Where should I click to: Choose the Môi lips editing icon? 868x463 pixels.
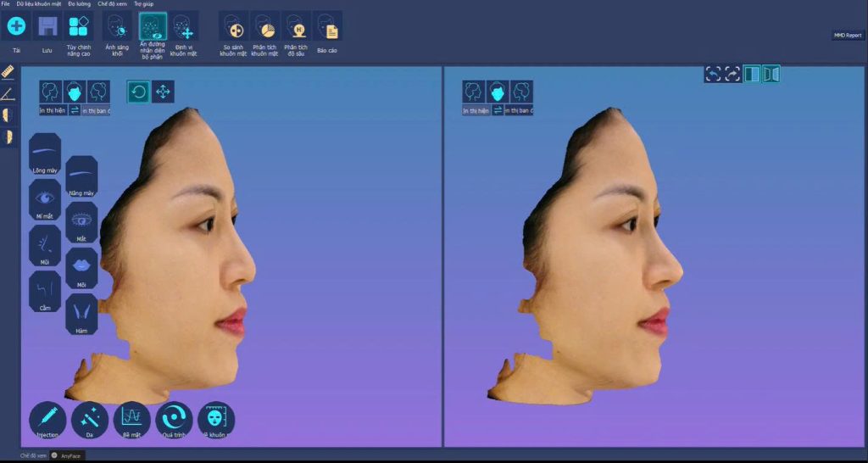(81, 267)
